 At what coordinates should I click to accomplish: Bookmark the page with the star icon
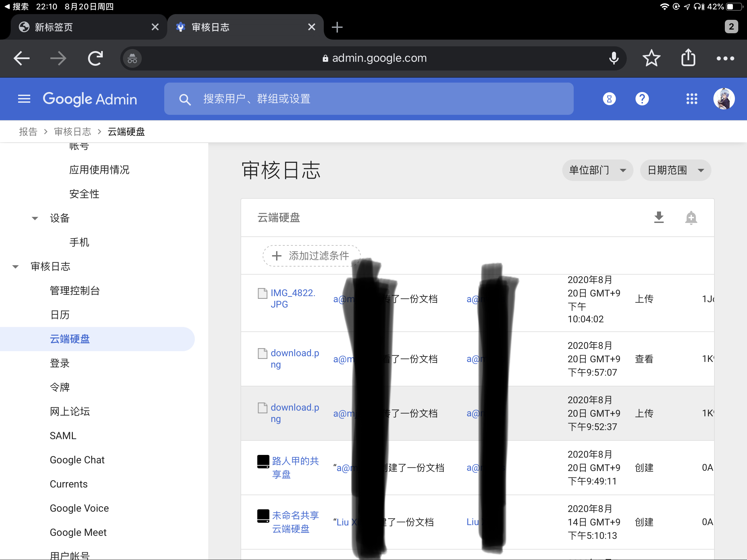click(651, 58)
